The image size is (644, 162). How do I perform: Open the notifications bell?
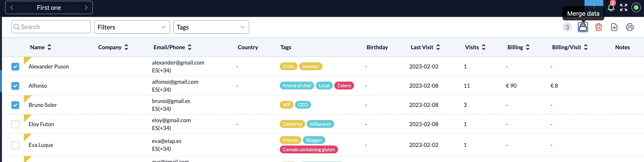pyautogui.click(x=611, y=8)
